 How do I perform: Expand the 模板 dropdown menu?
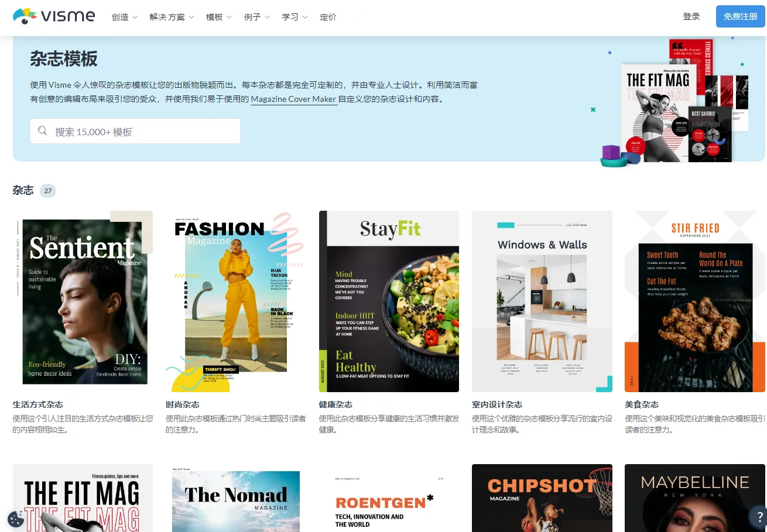(219, 17)
